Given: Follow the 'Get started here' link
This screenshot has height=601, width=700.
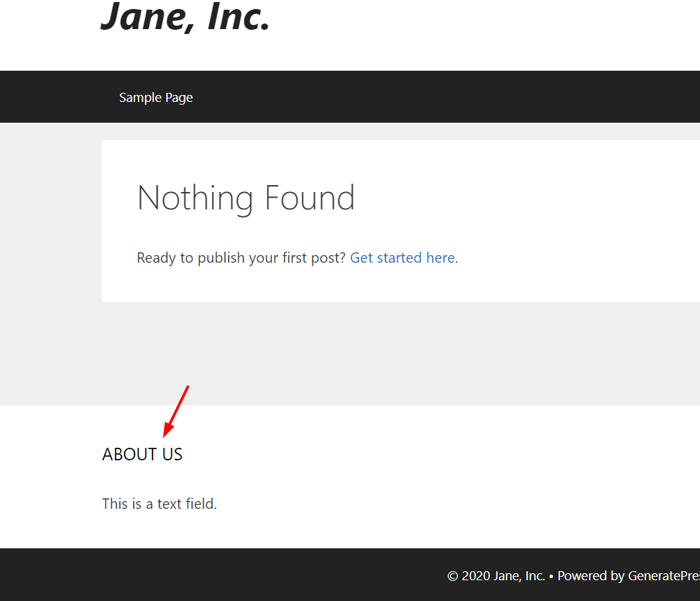Looking at the screenshot, I should [402, 258].
